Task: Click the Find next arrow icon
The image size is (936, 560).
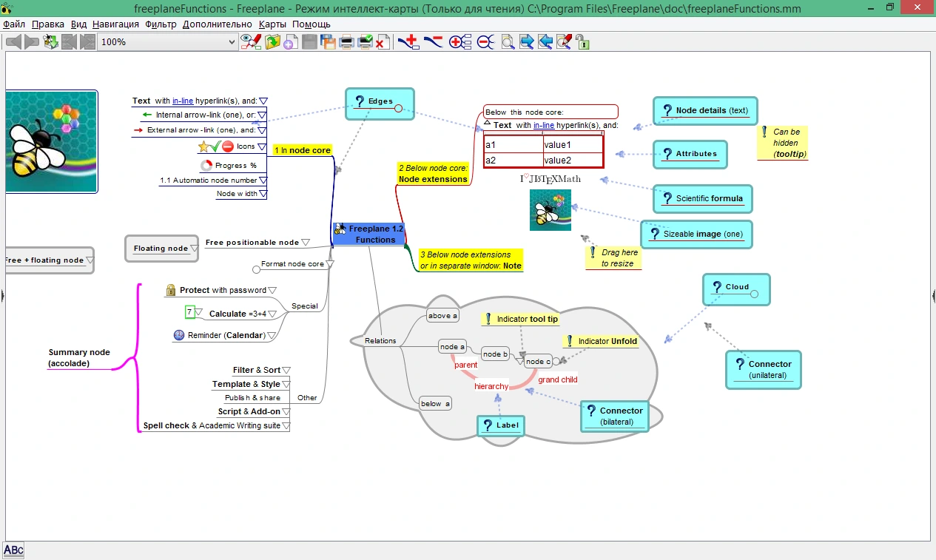Action: tap(526, 42)
